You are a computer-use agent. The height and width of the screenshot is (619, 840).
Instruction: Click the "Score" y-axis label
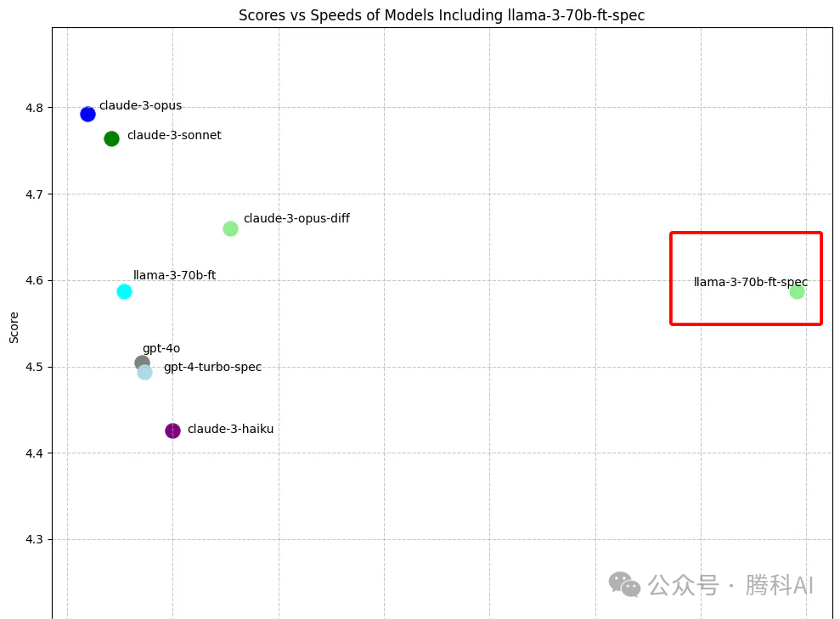point(14,327)
